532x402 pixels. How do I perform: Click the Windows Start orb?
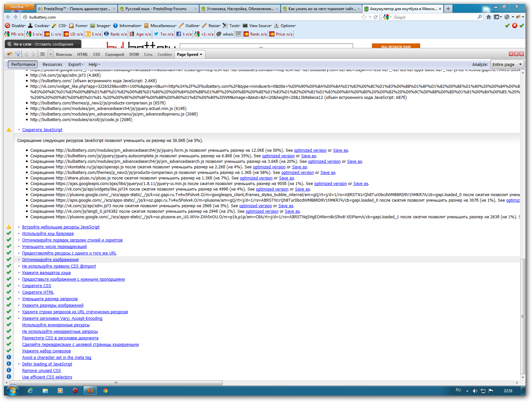point(13,390)
